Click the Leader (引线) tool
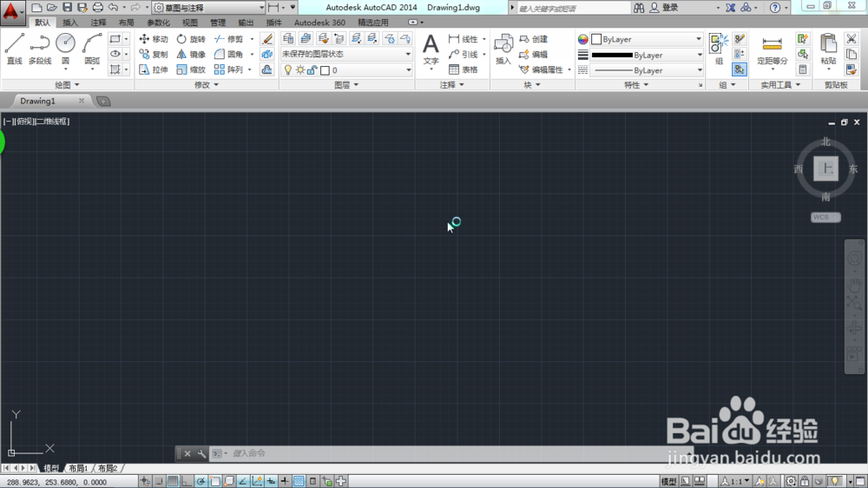The image size is (868, 488). click(x=464, y=55)
